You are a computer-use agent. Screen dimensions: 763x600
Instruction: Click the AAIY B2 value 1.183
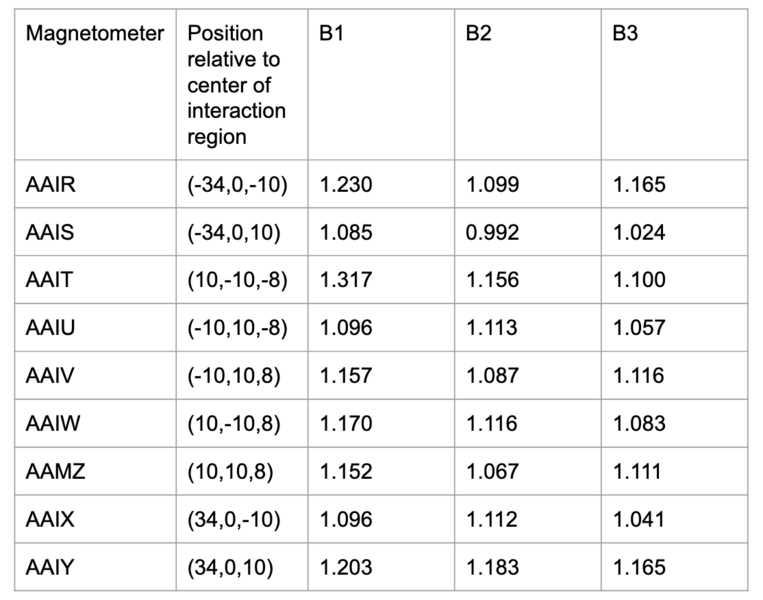tap(492, 567)
